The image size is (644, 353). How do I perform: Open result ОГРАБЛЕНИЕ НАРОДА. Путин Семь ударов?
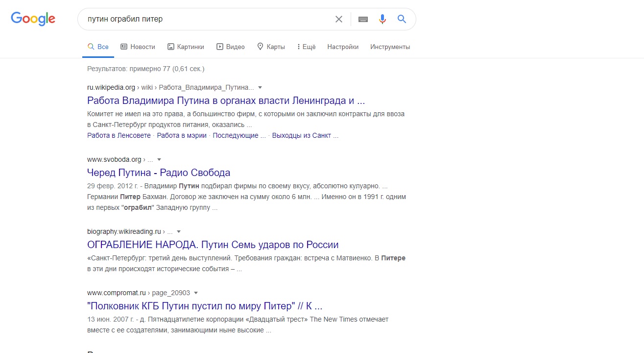coord(213,245)
